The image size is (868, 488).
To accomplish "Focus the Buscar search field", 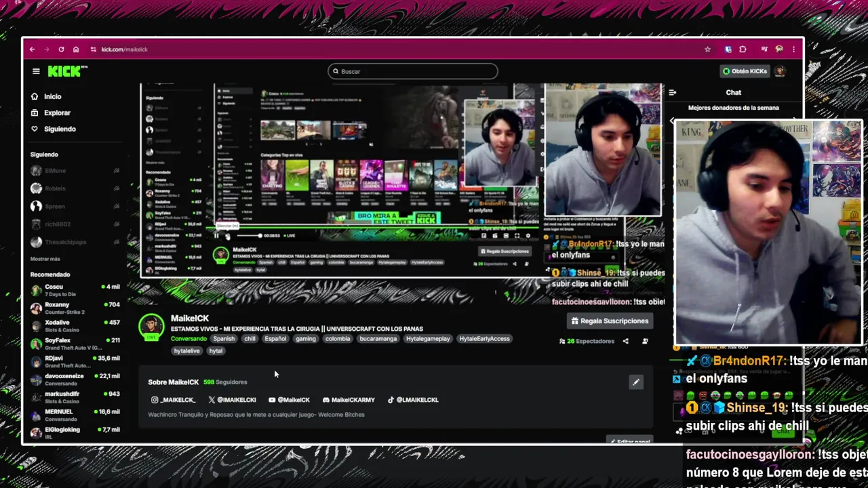I will (x=412, y=71).
